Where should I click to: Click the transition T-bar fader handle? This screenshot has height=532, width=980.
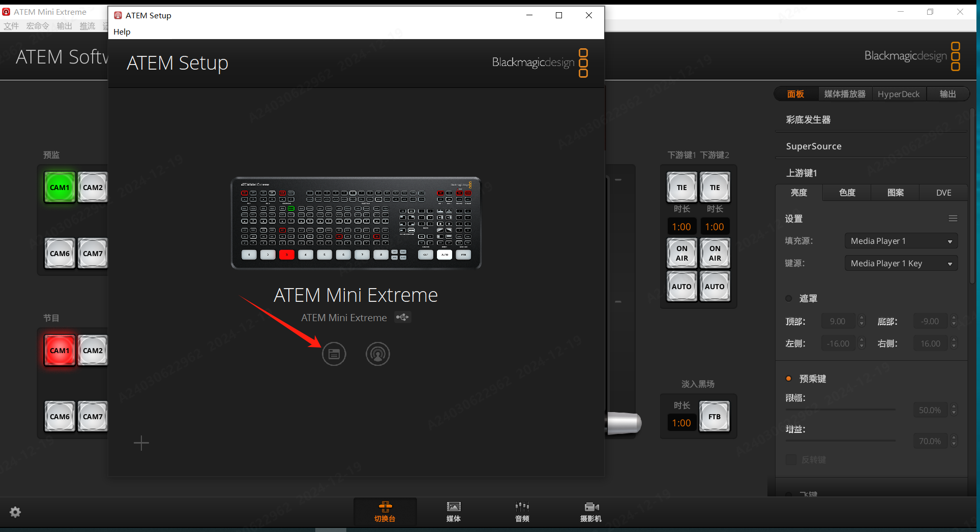pyautogui.click(x=625, y=423)
